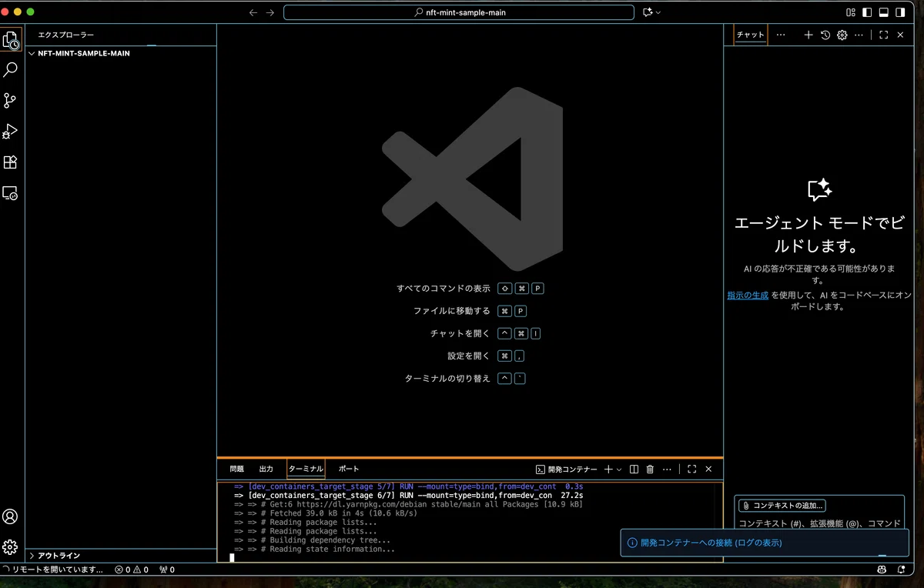The width and height of the screenshot is (924, 588).
Task: Close the chat side panel
Action: tap(900, 35)
